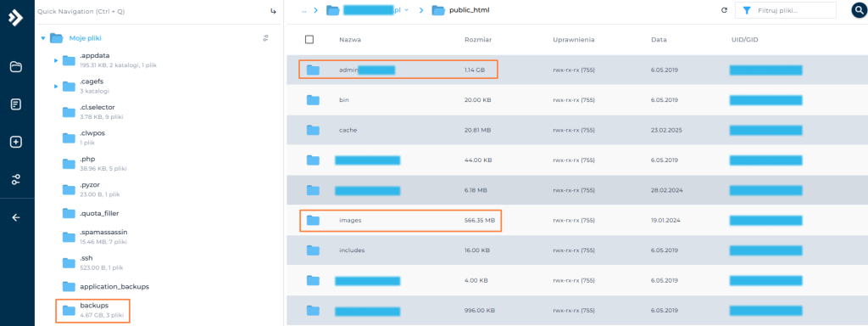Click the public_html folder icon in the breadcrumb

tap(438, 10)
